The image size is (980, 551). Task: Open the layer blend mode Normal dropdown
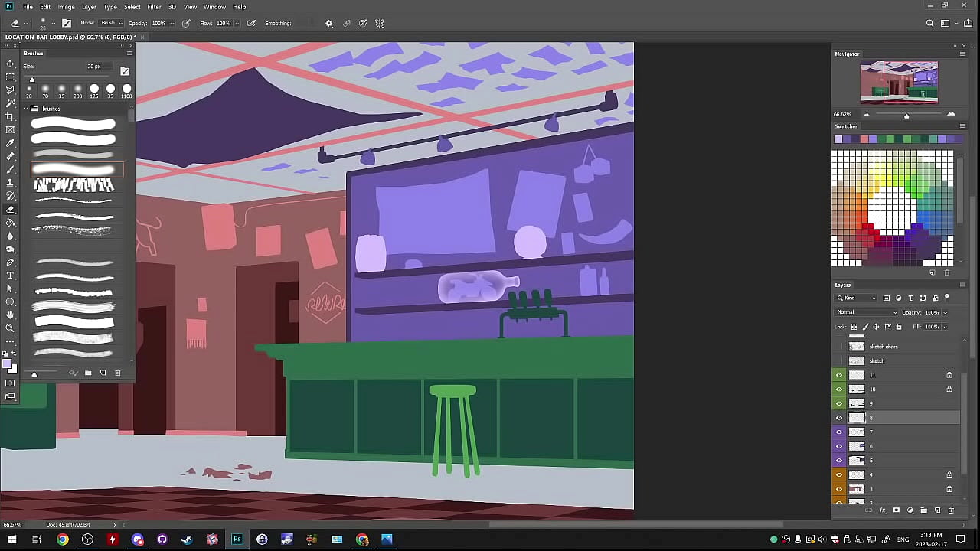pyautogui.click(x=867, y=312)
